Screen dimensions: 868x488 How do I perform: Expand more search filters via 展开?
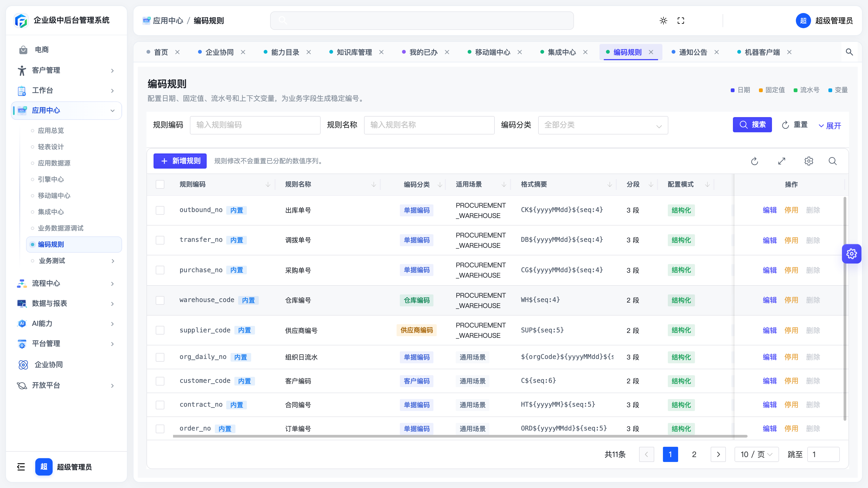[x=830, y=126]
